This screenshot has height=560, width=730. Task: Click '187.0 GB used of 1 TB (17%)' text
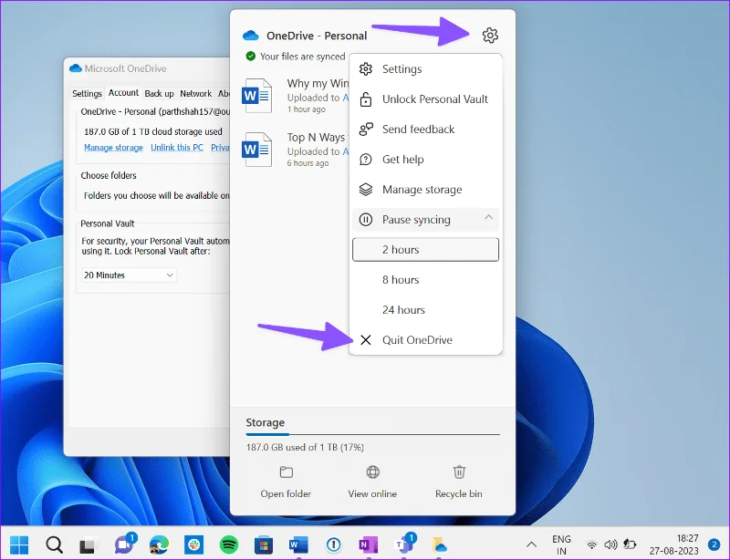(305, 447)
